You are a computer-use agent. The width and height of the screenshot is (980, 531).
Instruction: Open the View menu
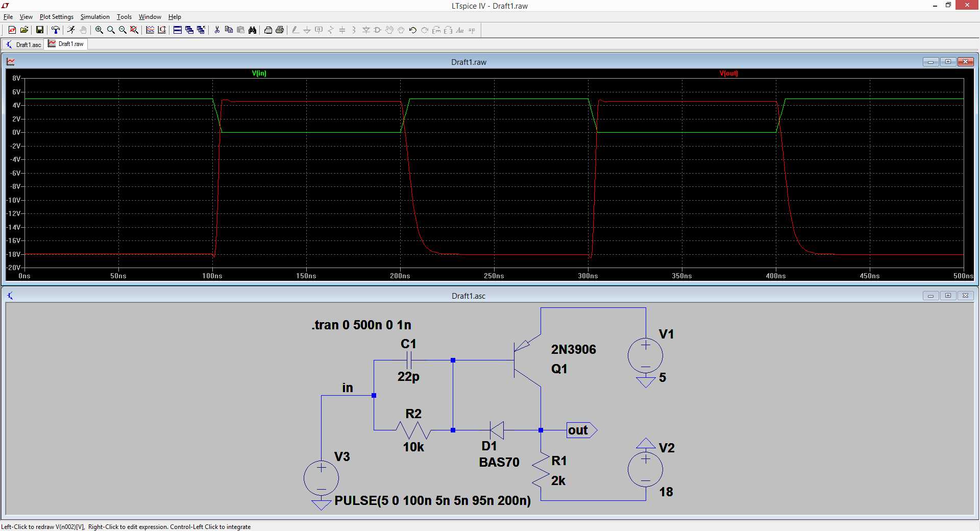tap(26, 17)
